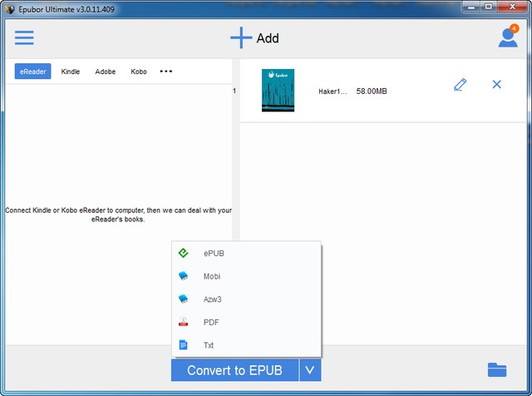Edit metadata with the pencil icon

(x=460, y=85)
